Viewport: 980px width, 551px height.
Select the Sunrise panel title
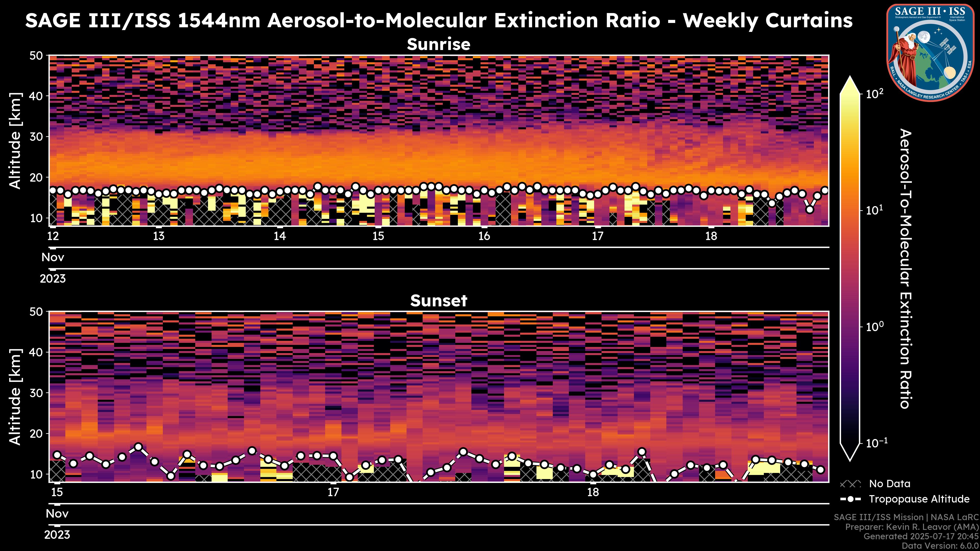pos(438,44)
